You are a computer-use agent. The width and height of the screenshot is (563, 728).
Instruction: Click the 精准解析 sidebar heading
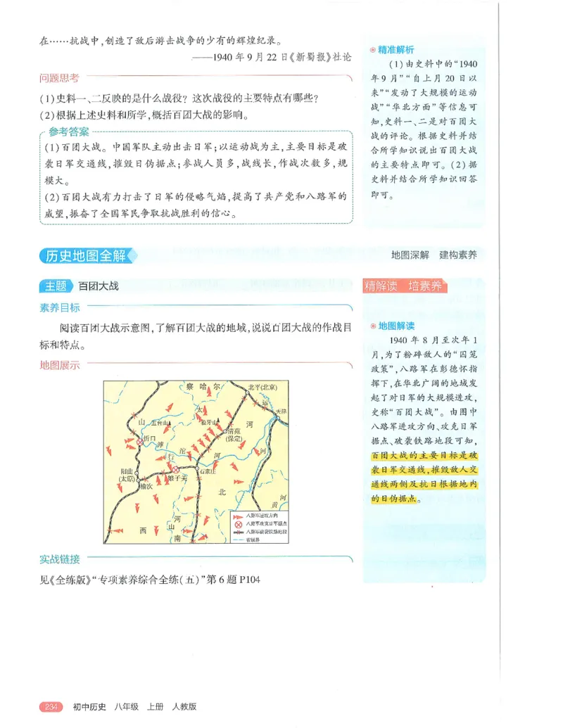396,50
